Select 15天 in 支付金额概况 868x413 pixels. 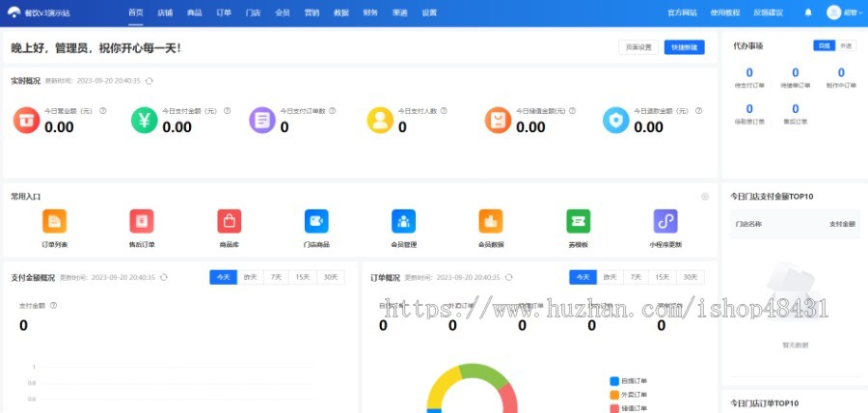click(303, 277)
